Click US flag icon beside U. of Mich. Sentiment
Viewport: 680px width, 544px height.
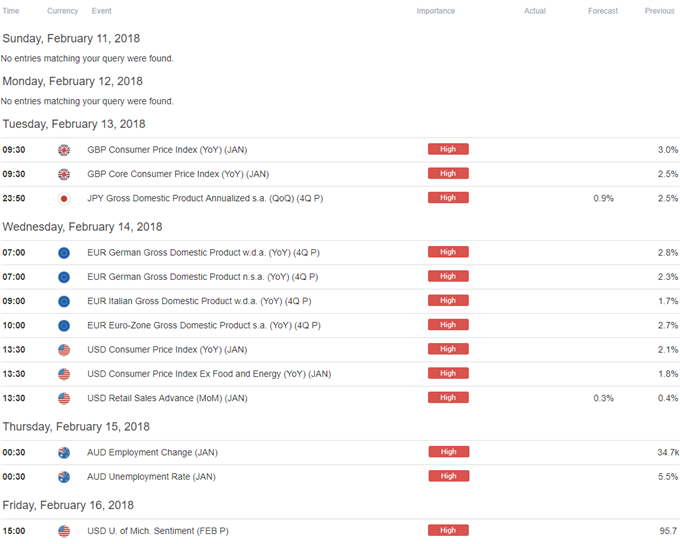tap(64, 531)
